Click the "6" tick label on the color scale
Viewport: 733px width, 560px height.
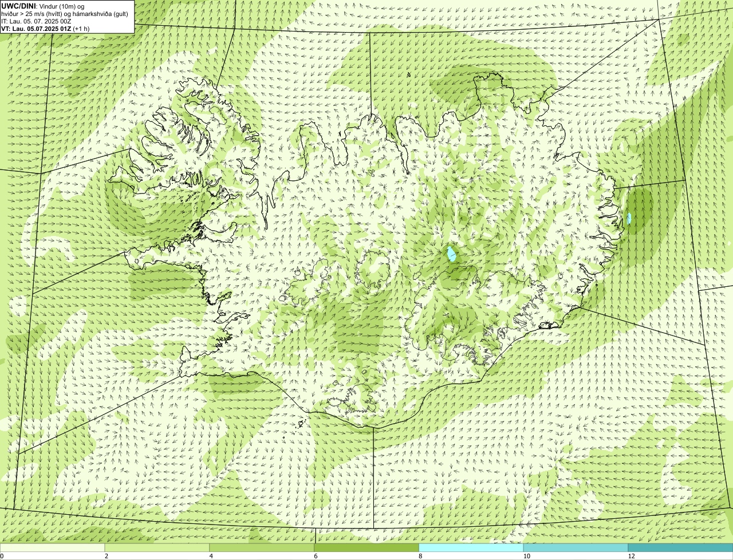point(316,556)
